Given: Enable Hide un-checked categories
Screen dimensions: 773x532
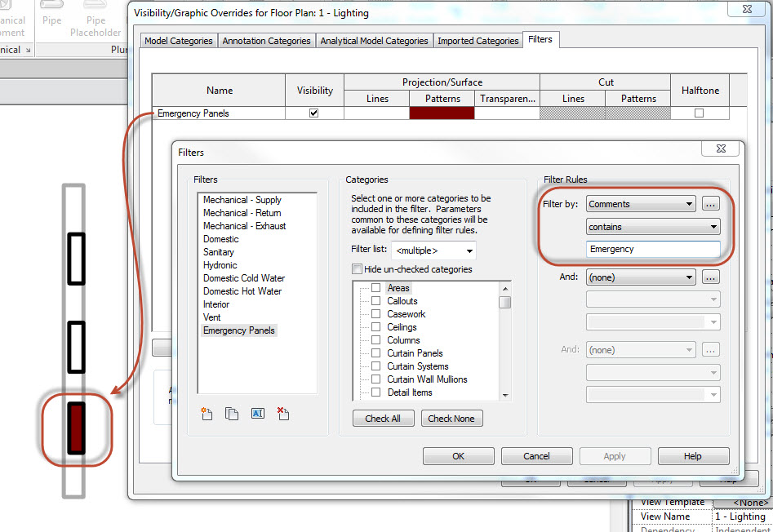Looking at the screenshot, I should 357,269.
